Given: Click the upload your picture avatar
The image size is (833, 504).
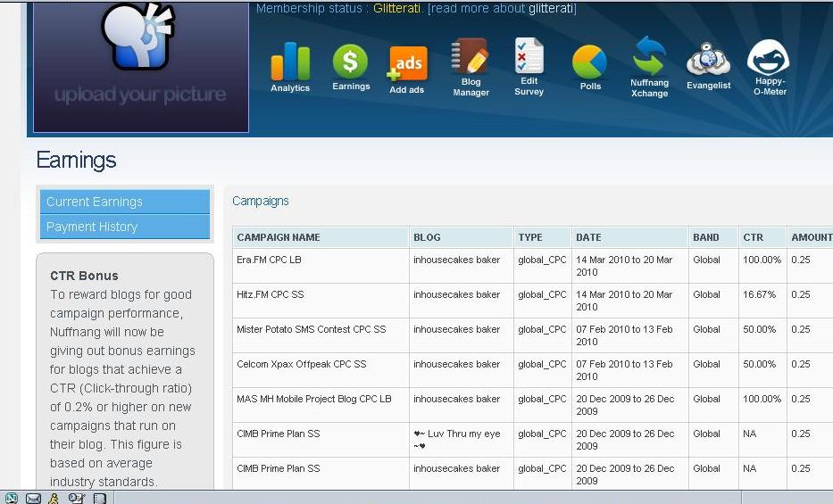Looking at the screenshot, I should pyautogui.click(x=141, y=66).
